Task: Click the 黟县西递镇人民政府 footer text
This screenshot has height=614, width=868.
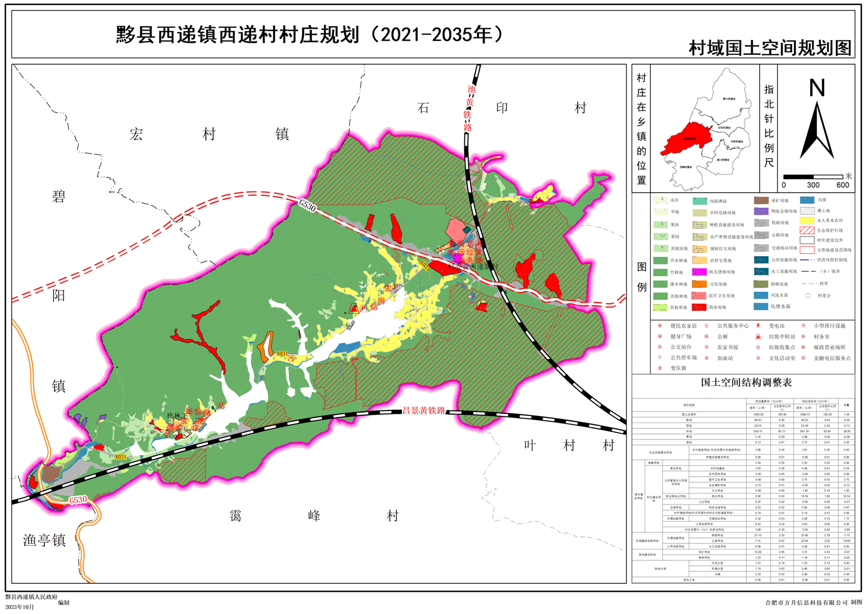Action: [x=31, y=597]
